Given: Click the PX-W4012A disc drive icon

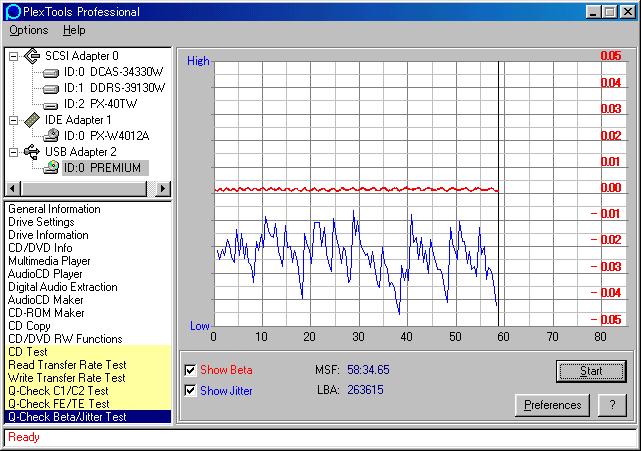Looking at the screenshot, I should pos(51,135).
